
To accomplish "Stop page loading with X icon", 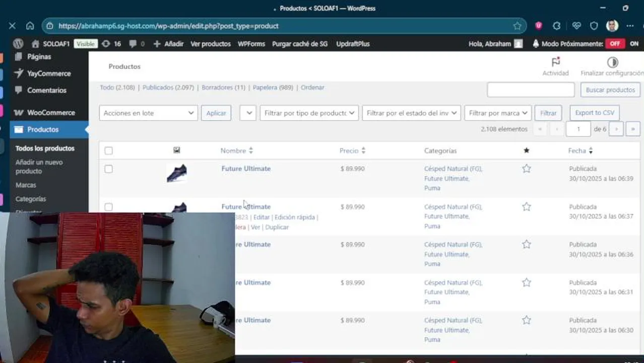I will click(12, 26).
